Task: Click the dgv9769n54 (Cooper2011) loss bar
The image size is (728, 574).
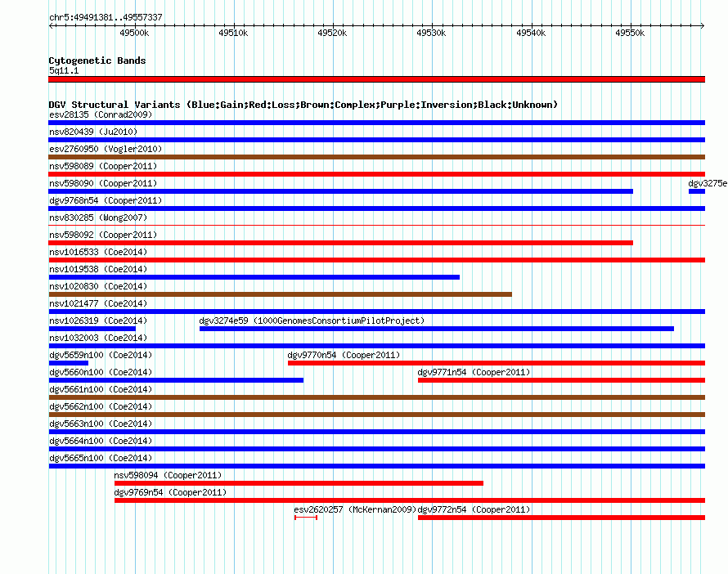Action: click(410, 500)
